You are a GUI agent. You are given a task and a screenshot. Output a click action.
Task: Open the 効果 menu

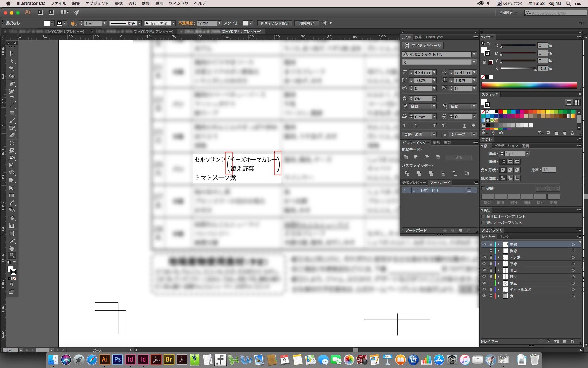tap(145, 3)
